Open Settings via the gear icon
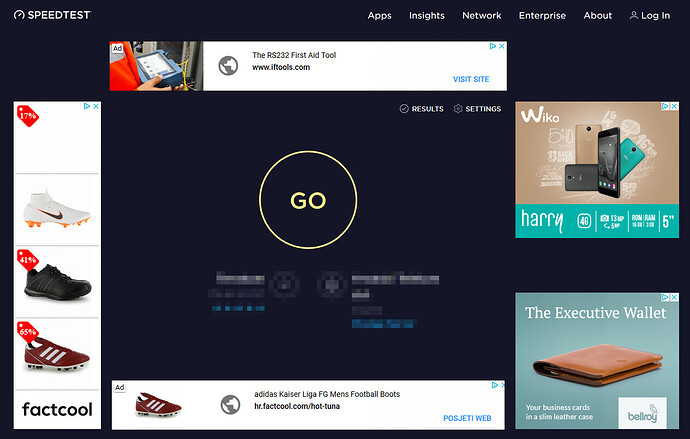This screenshot has width=690, height=439. coord(458,109)
